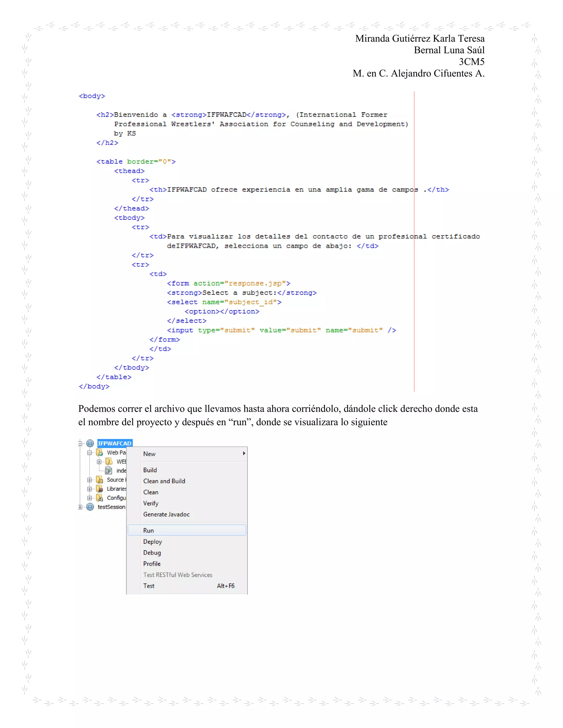Collapse the IFPWAFCAD project node
The height and width of the screenshot is (728, 563).
[80, 443]
